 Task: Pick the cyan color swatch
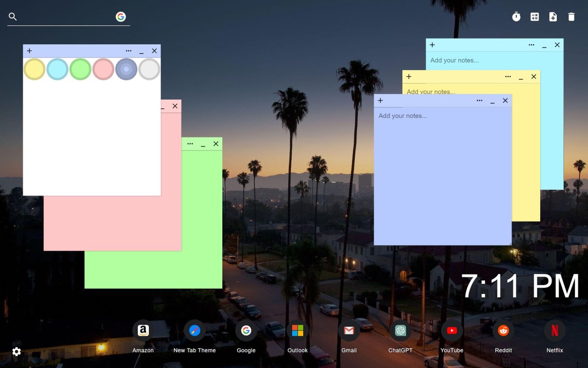coord(57,69)
